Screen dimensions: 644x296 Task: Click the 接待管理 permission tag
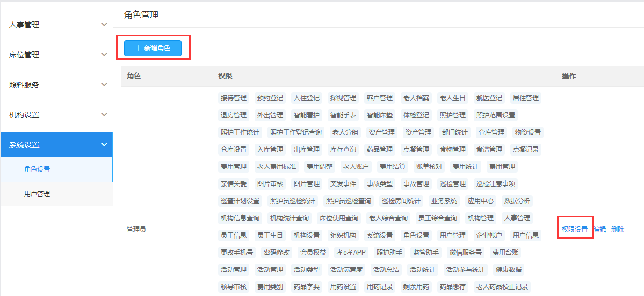coord(234,98)
